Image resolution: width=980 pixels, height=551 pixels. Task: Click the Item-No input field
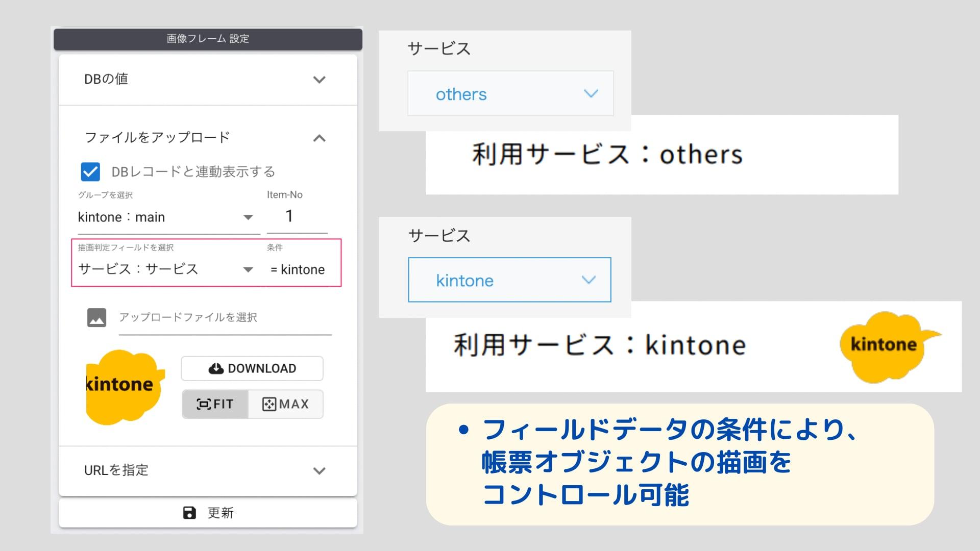(297, 216)
